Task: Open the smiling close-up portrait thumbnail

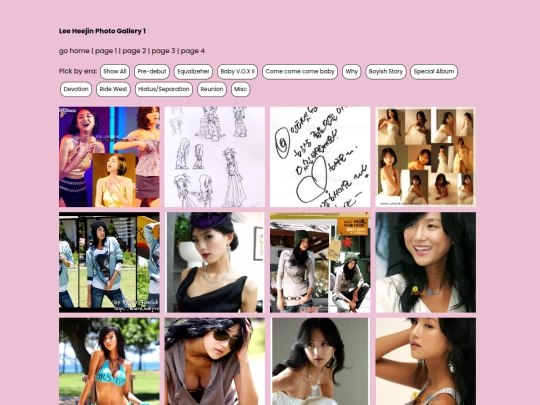Action: (x=426, y=262)
